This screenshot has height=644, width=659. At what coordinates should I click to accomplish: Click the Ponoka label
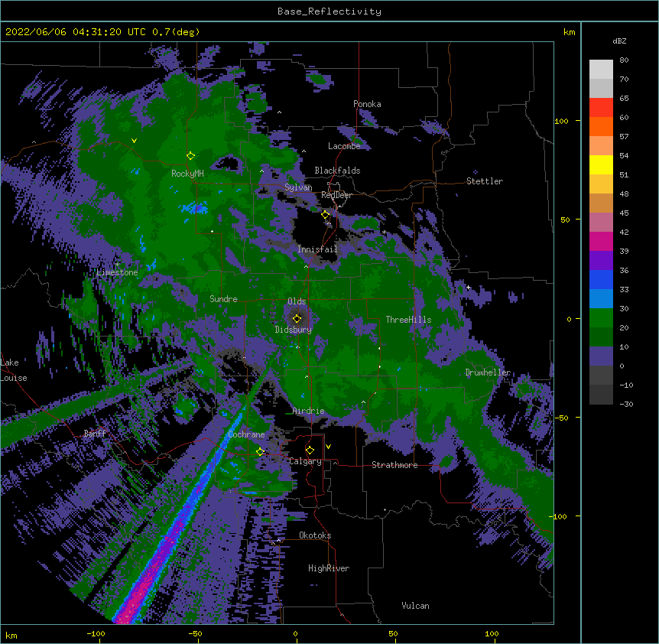click(x=367, y=104)
